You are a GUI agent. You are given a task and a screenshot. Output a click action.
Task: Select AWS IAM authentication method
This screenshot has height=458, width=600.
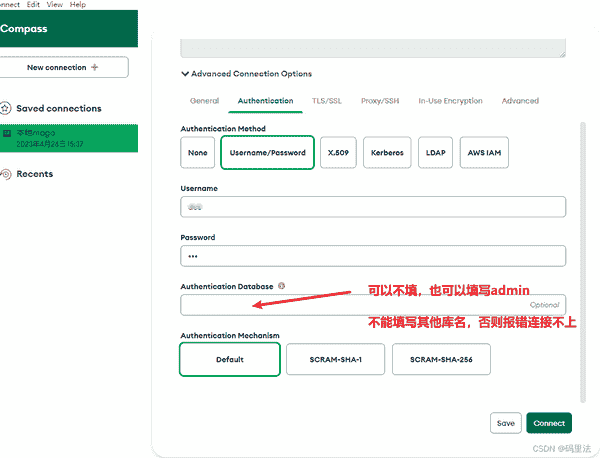click(484, 153)
